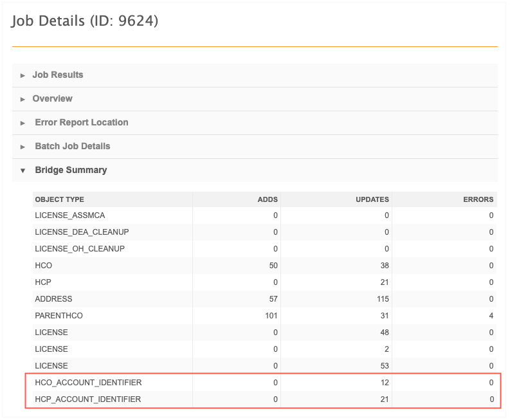Expand the Job Results section arrow
Screen dimensions: 510x420
click(23, 75)
